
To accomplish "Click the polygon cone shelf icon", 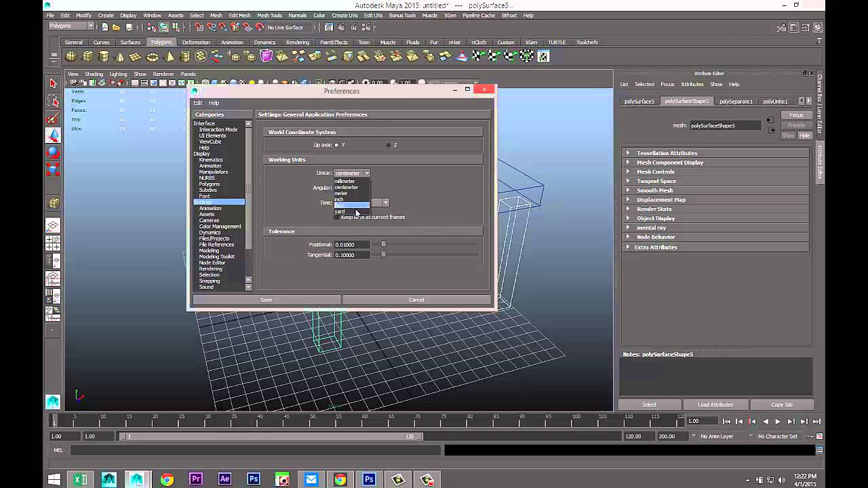I will [120, 56].
